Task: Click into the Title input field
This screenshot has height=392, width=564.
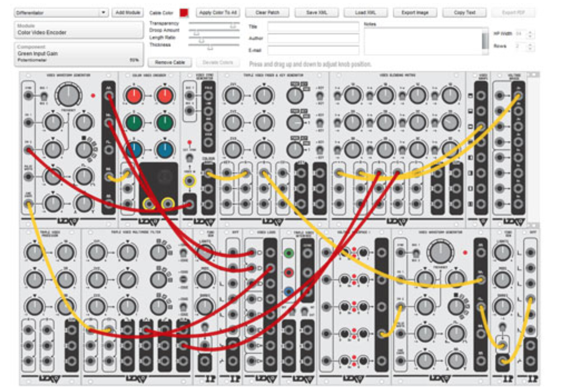Action: point(313,27)
